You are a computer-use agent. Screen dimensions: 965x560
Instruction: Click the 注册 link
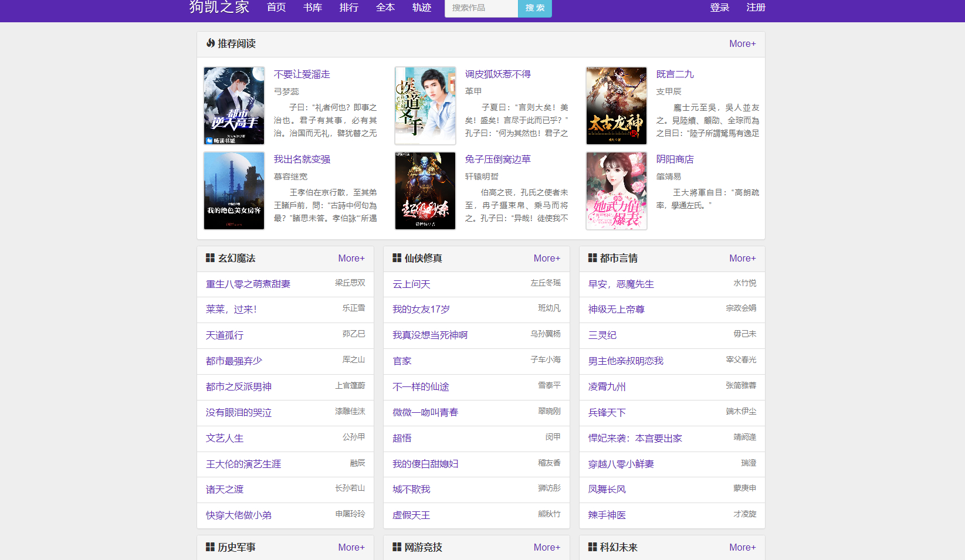756,8
